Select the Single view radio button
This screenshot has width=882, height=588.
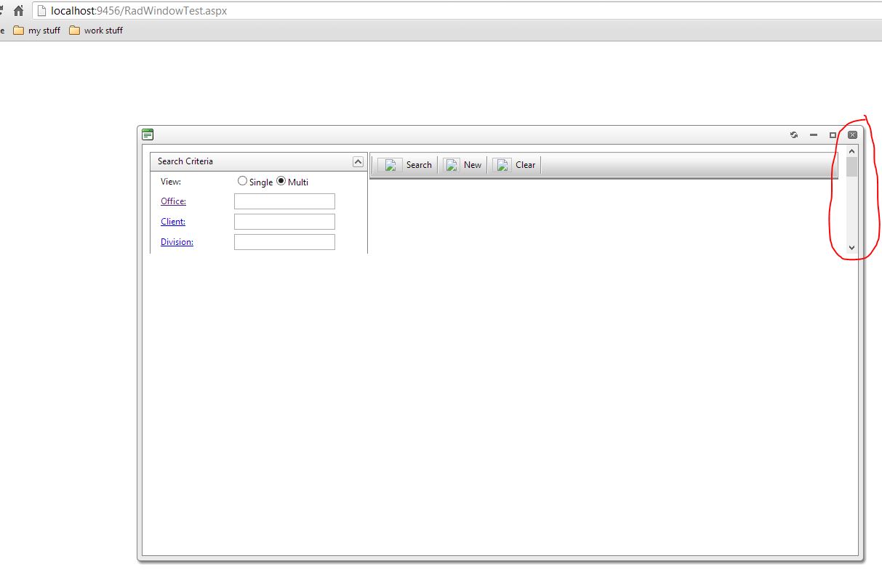(x=243, y=181)
